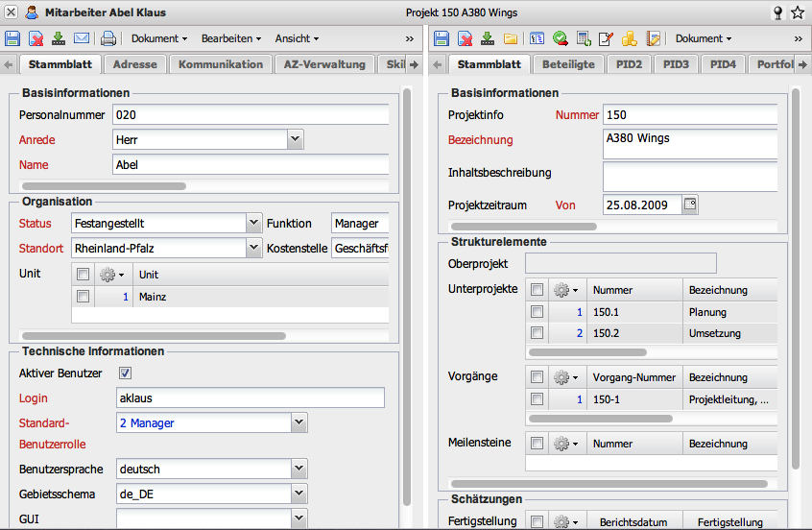Click the favorite star icon at top right
Screen dimensions: 812x530
click(798, 12)
